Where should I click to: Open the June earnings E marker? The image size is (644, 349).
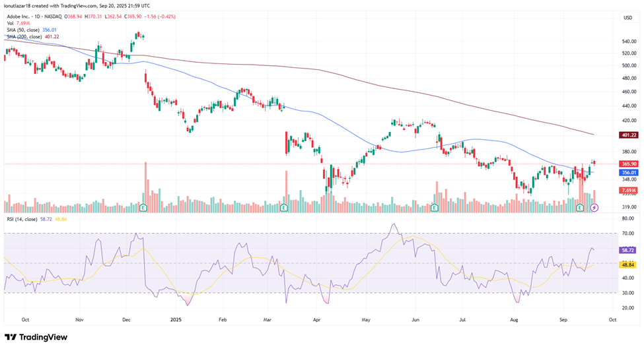435,208
